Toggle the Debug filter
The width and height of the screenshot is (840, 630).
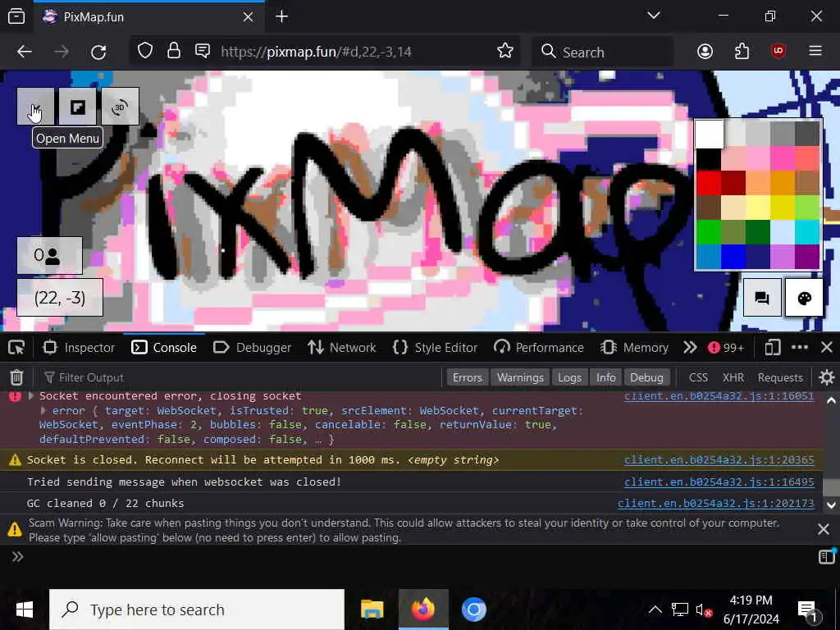(646, 377)
